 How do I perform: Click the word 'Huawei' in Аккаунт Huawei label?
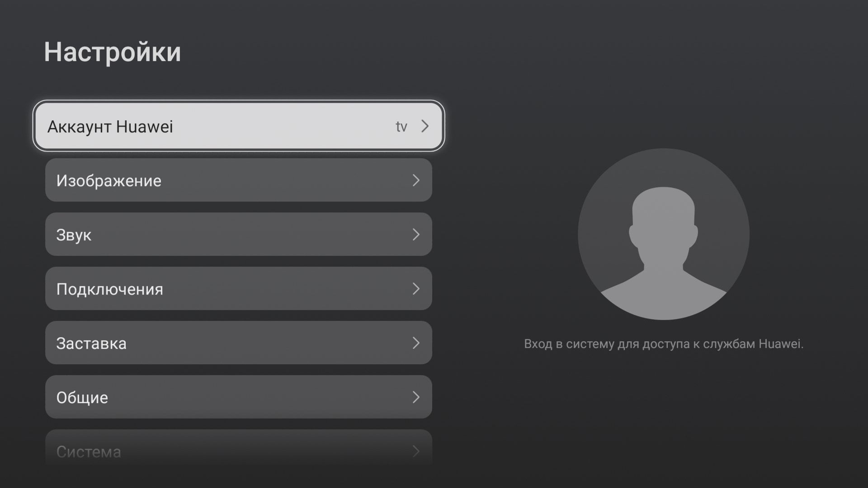tap(145, 127)
